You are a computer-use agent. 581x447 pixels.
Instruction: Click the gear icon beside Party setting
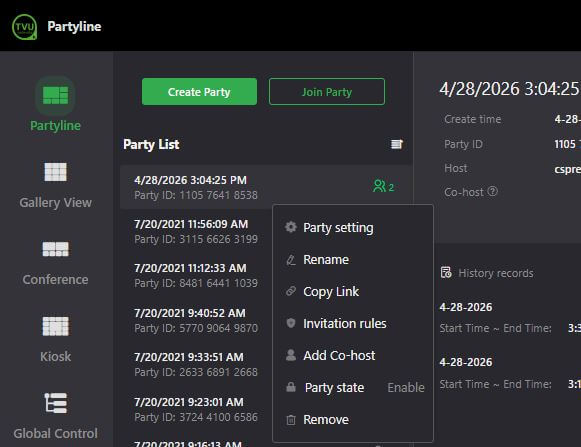click(x=291, y=227)
